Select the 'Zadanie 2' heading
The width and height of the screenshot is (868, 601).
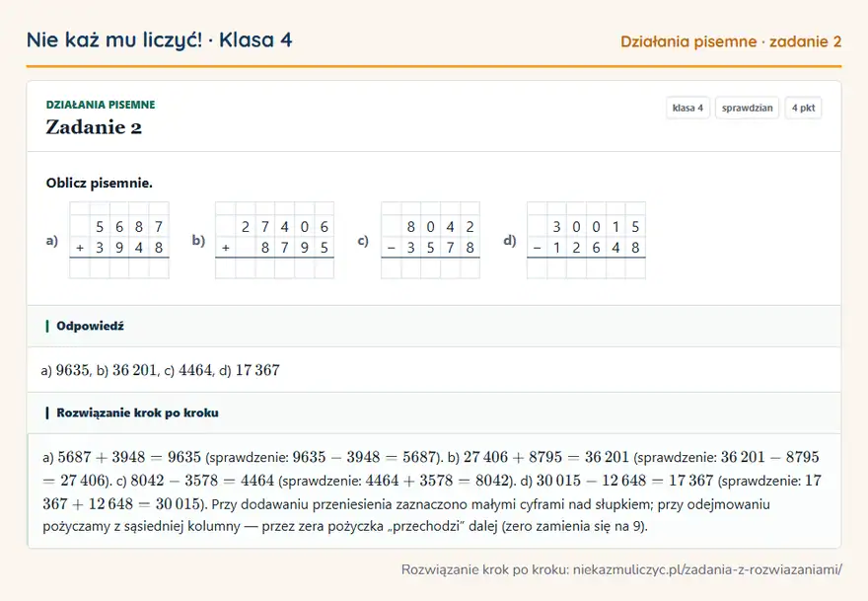point(94,127)
